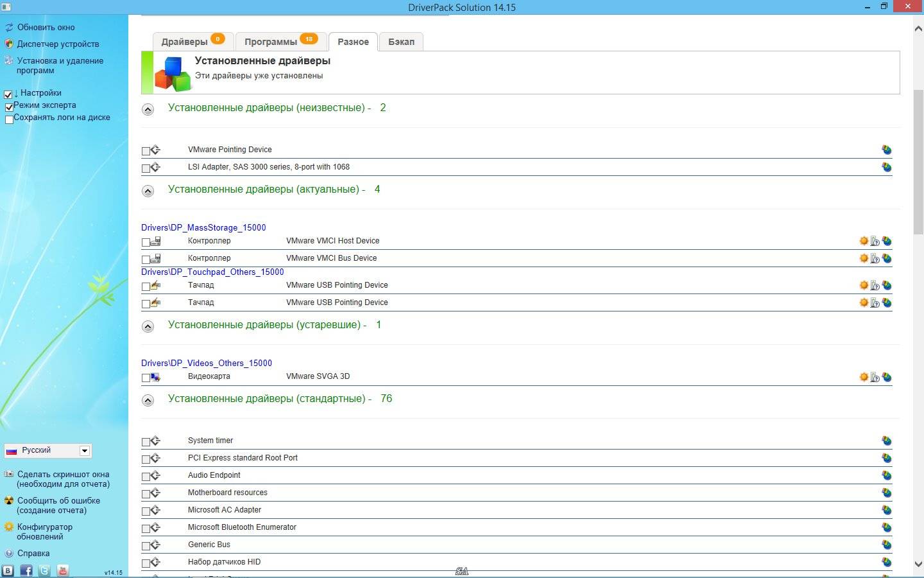This screenshot has width=924, height=578.
Task: Click the Справка help icon
Action: (x=8, y=553)
